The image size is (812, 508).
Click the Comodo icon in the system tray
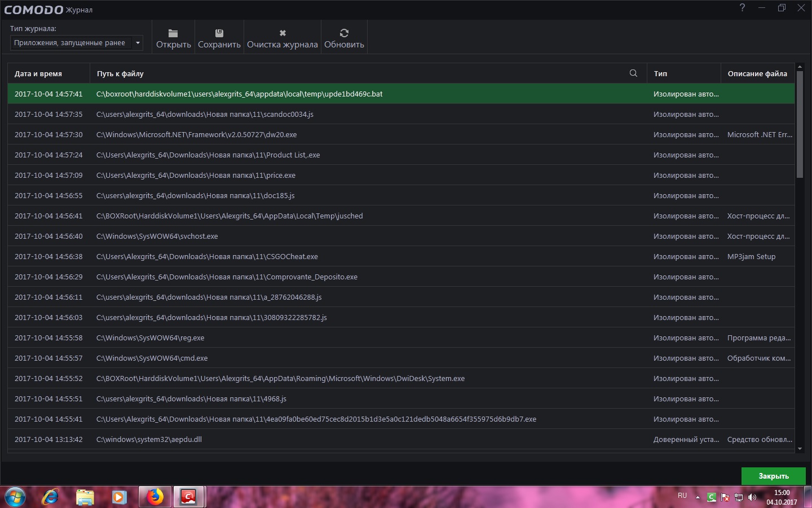tap(712, 497)
